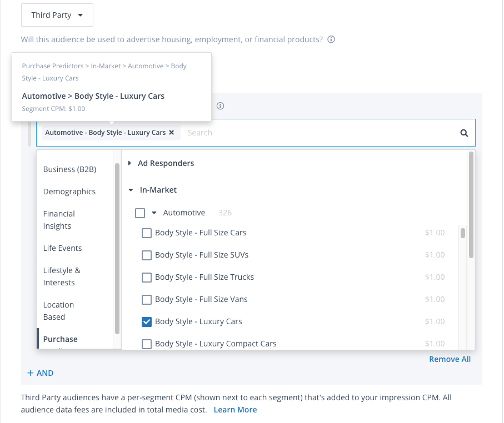Open the Third Party dropdown
This screenshot has width=504, height=423.
[x=57, y=15]
